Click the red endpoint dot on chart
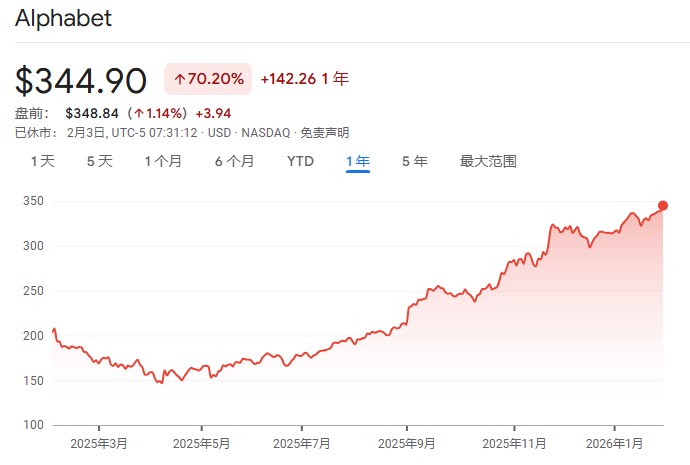 click(663, 206)
